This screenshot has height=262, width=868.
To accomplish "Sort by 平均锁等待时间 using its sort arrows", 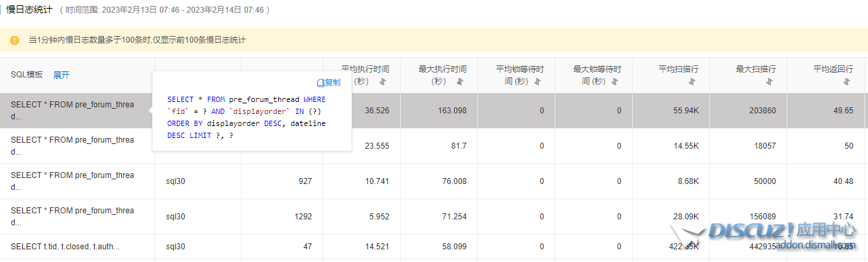I will tap(537, 81).
